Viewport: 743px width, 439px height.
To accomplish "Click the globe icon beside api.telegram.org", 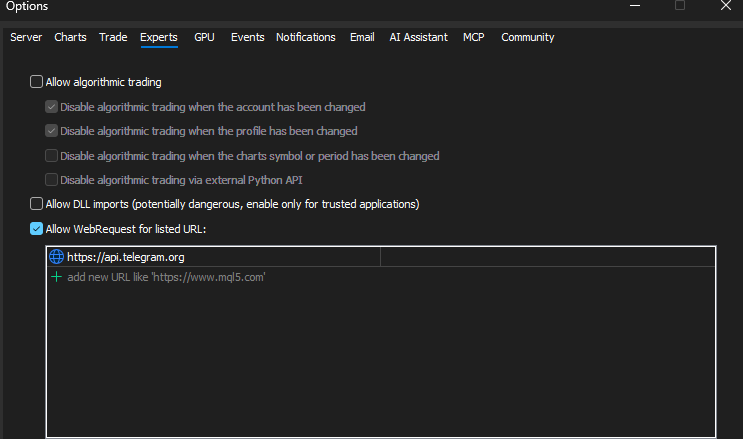I will (x=56, y=256).
